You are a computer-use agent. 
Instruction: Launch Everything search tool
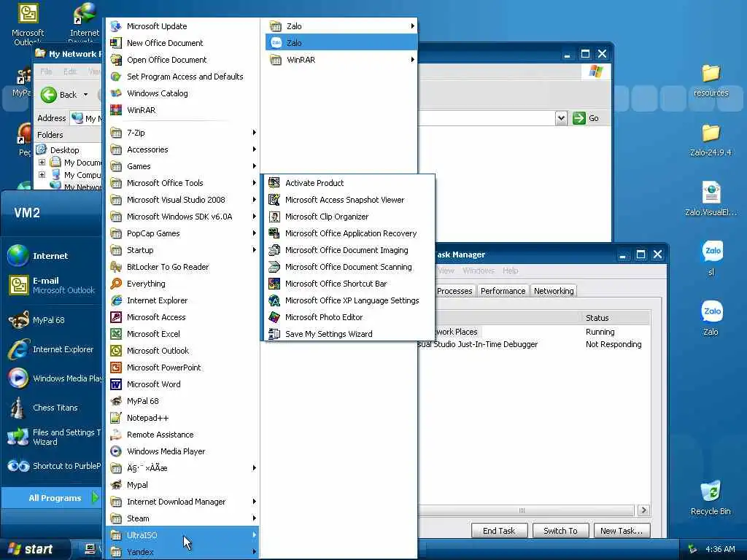coord(182,284)
